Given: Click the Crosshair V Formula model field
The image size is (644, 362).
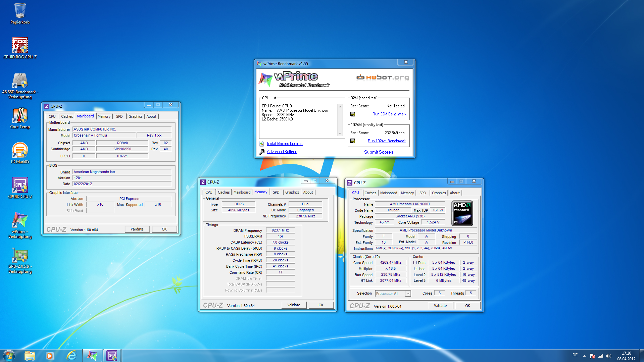Looking at the screenshot, I should pos(104,136).
